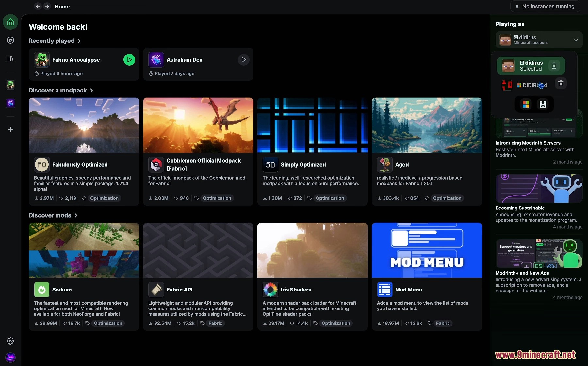Open the Fabric Apocalypse instance title
This screenshot has height=366, width=588.
[76, 60]
